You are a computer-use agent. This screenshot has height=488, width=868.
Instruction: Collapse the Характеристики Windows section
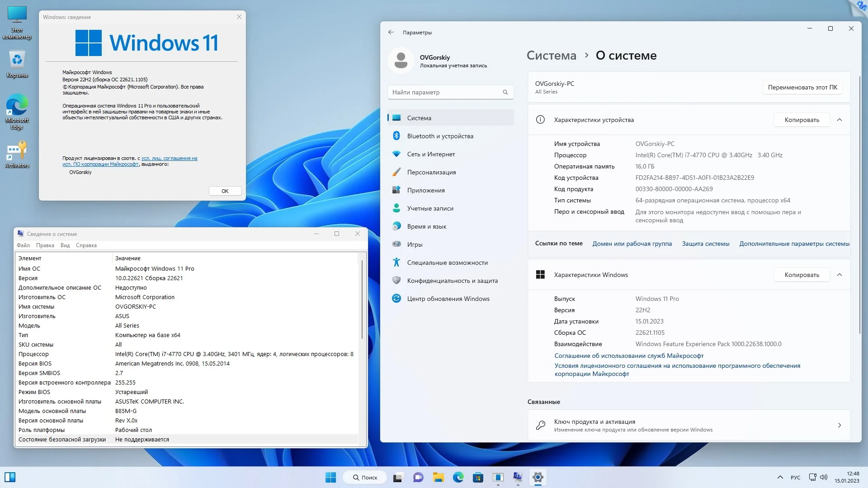coord(840,275)
